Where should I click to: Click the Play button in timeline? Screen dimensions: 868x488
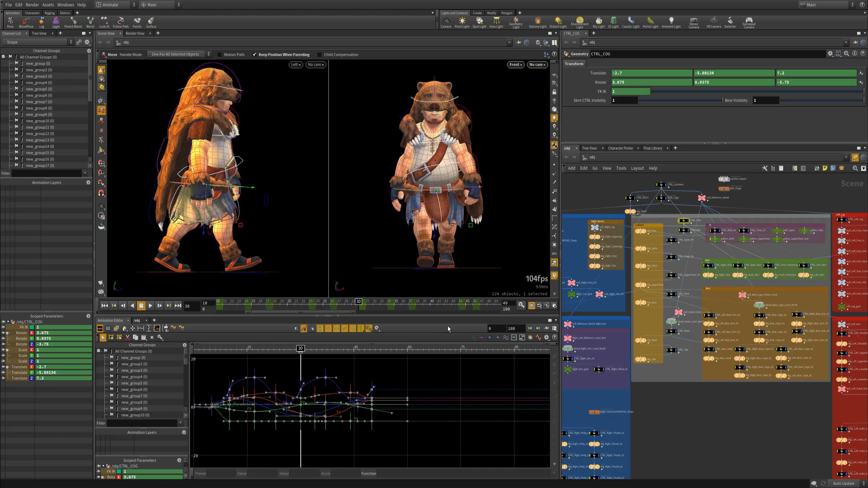151,305
